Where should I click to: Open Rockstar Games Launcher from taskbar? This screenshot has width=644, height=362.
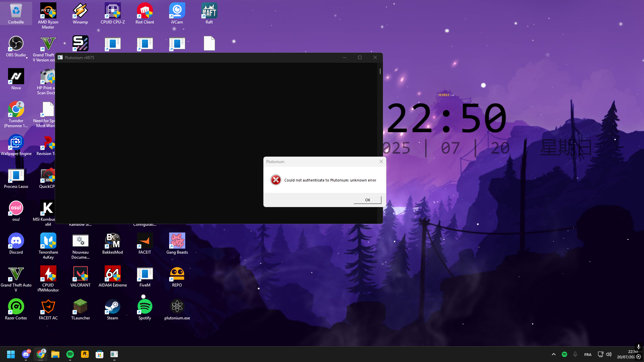(85, 354)
